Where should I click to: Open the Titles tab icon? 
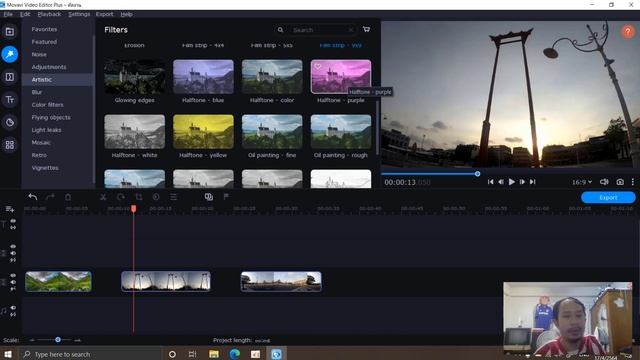click(x=10, y=100)
